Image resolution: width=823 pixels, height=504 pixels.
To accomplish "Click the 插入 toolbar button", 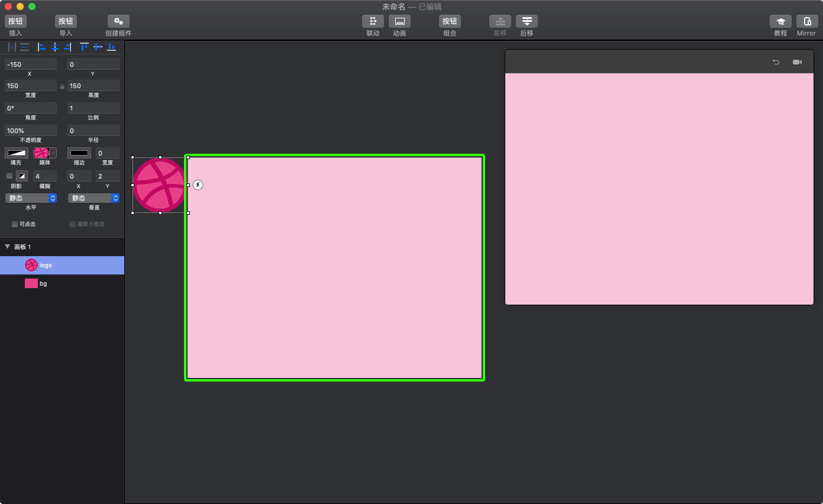I will [15, 21].
